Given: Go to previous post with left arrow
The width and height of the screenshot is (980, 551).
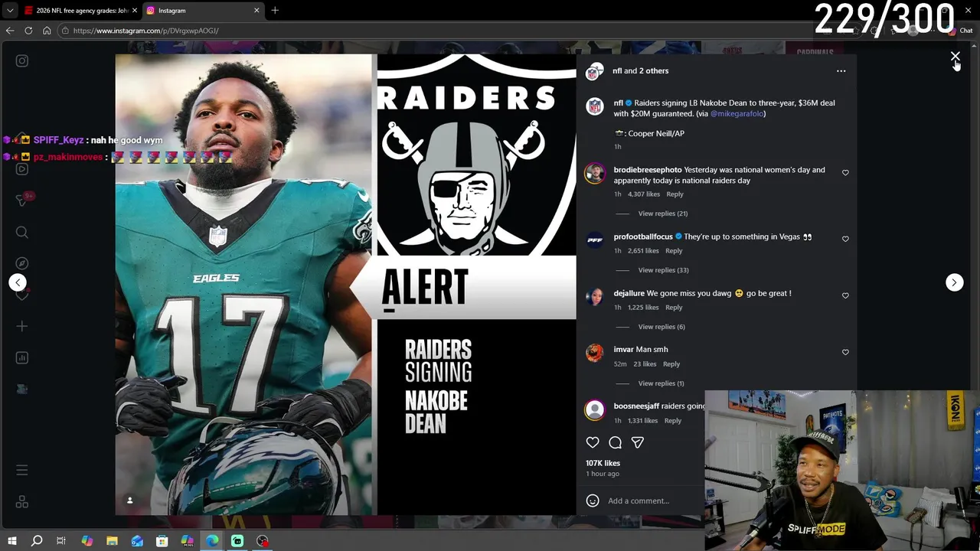Looking at the screenshot, I should tap(18, 282).
